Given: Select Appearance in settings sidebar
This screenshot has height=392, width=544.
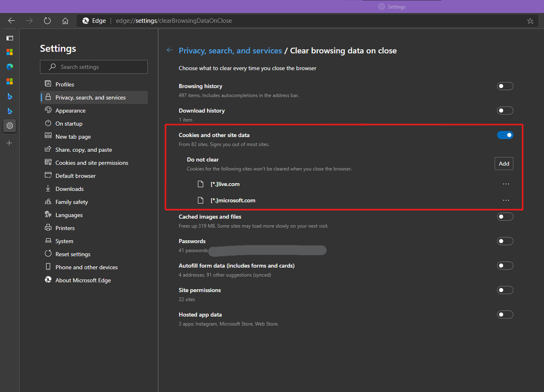Looking at the screenshot, I should [x=70, y=111].
